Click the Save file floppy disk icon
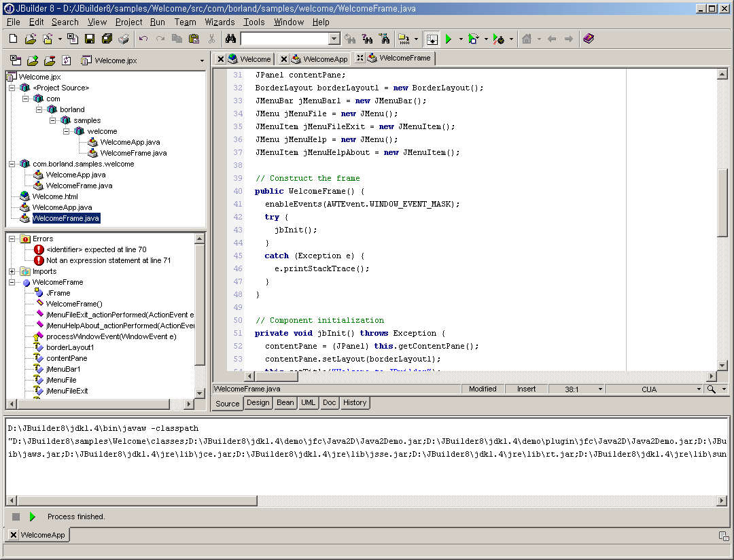 pos(89,39)
